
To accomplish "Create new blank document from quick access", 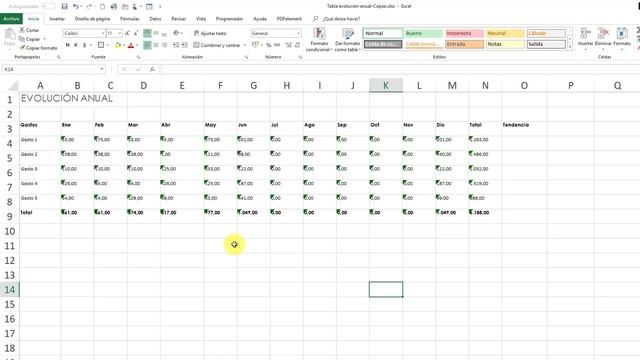I will 102,7.
